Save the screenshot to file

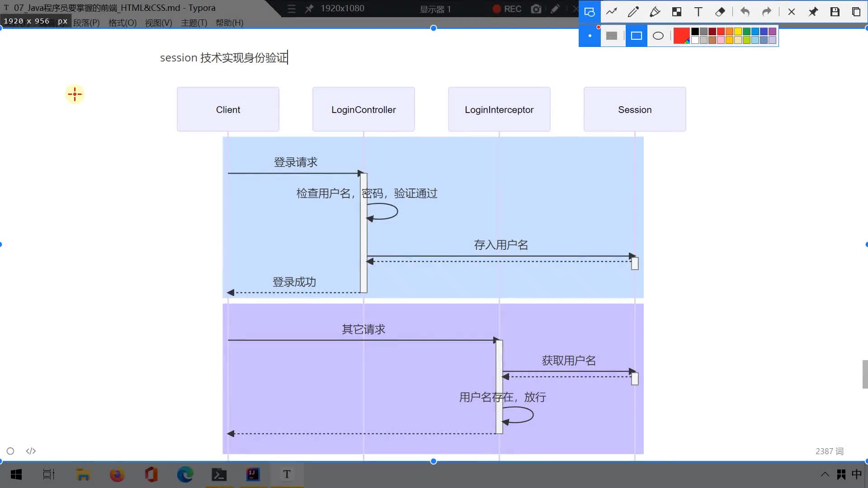click(835, 12)
